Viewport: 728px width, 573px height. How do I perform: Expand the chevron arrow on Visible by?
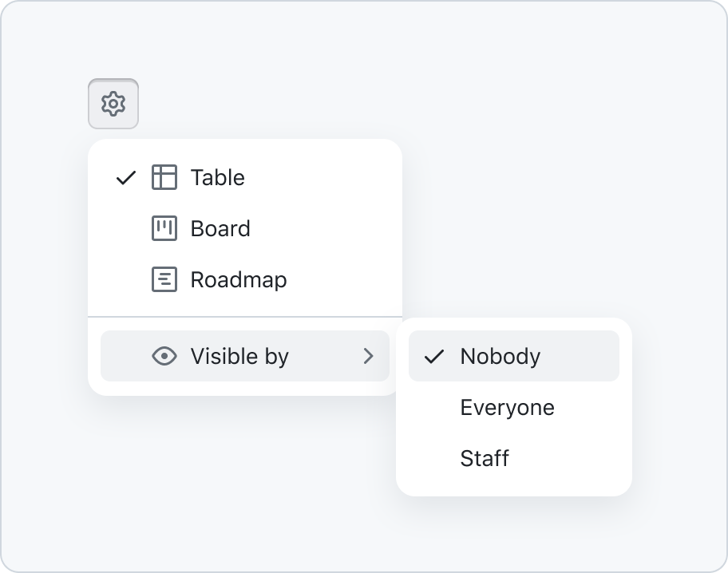pos(369,356)
